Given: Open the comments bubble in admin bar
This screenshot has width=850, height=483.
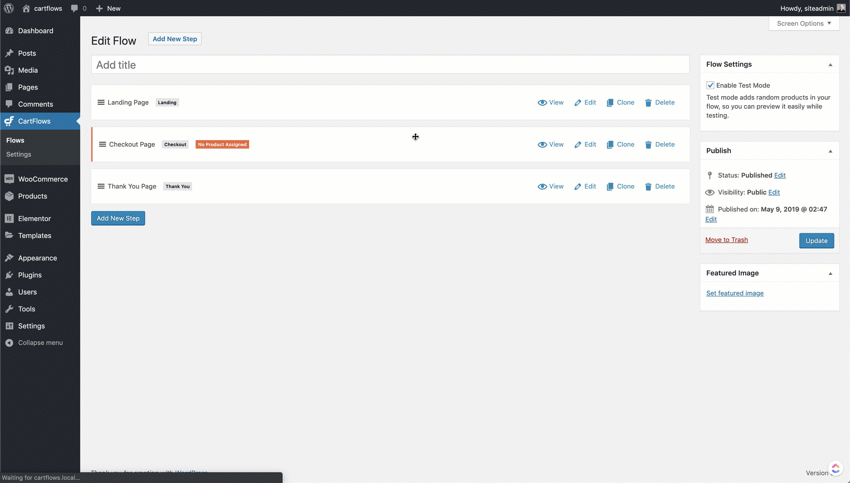Looking at the screenshot, I should [x=79, y=8].
